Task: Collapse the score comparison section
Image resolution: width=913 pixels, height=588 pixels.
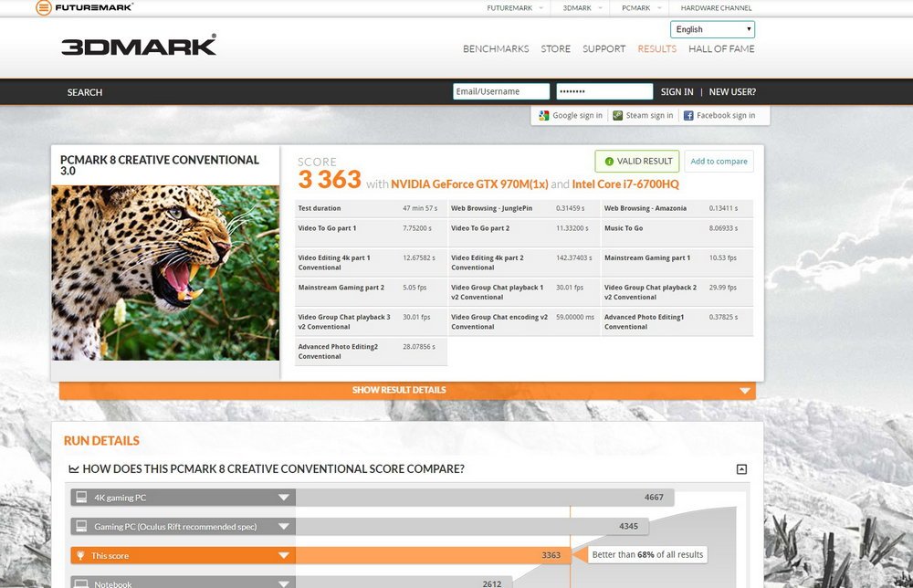Action: point(741,469)
